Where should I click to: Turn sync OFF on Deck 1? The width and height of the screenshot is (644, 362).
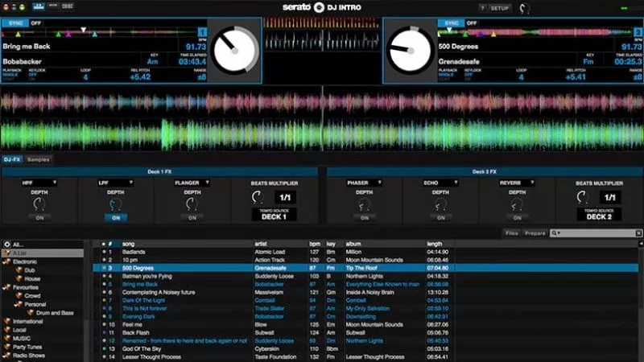tap(35, 23)
